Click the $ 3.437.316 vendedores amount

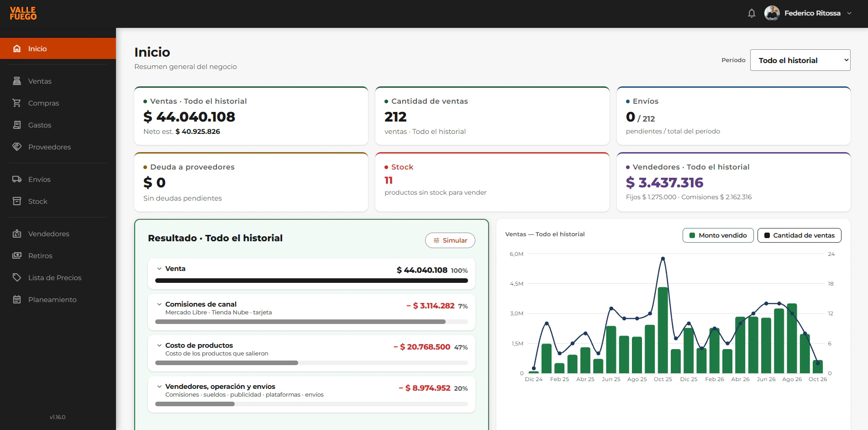tap(664, 182)
